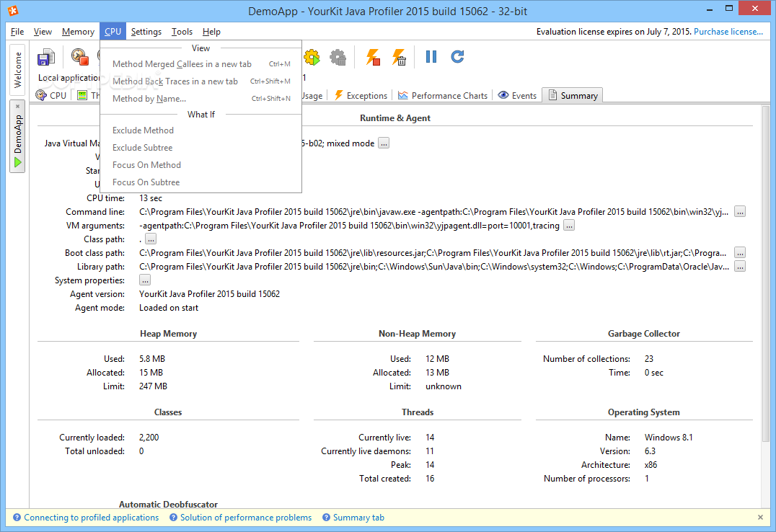The image size is (776, 532).
Task: Switch to the Exceptions tab
Action: (361, 95)
